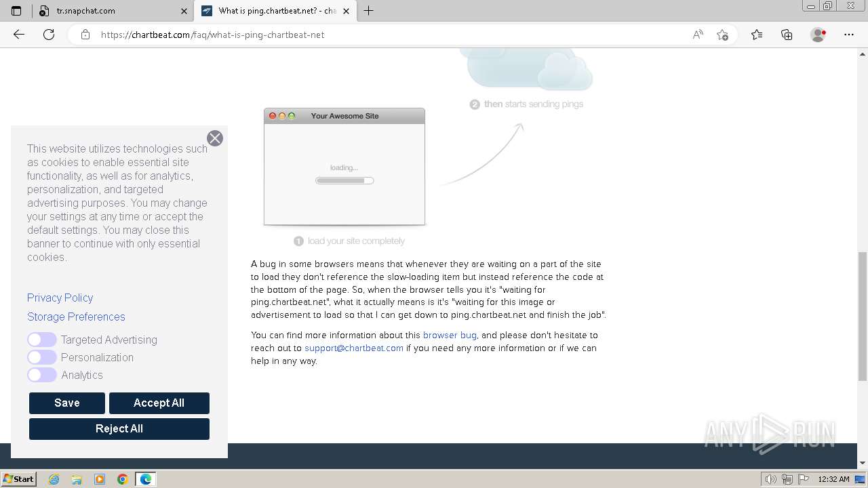The image size is (868, 488).
Task: Click scrollbar down arrow
Action: (x=863, y=464)
